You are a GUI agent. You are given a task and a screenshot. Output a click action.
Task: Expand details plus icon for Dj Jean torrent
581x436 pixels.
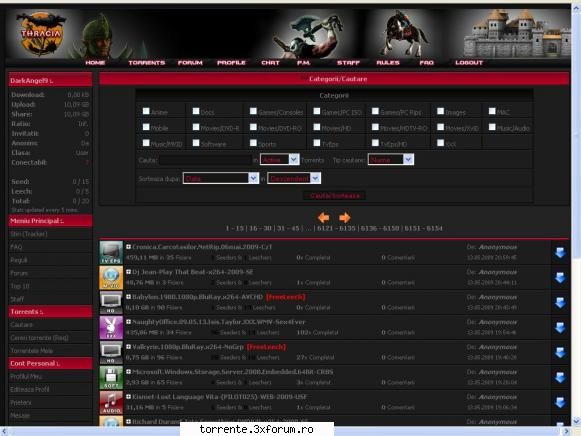click(x=128, y=272)
